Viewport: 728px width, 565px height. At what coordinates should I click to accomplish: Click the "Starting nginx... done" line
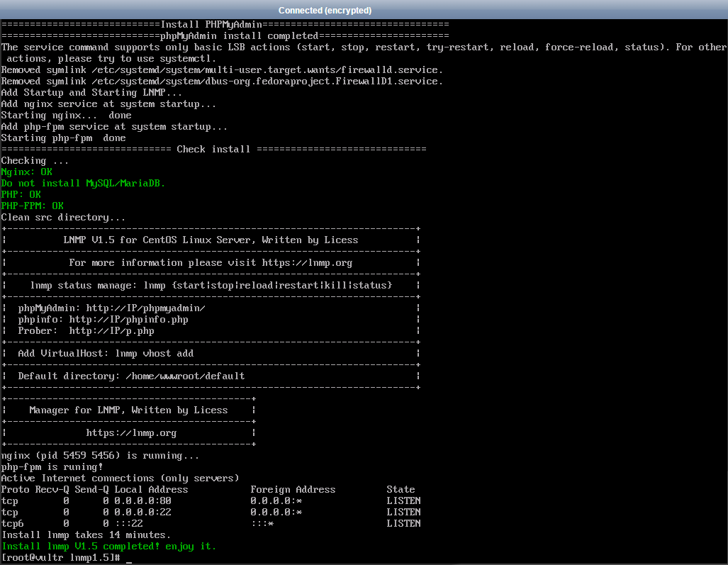click(67, 115)
